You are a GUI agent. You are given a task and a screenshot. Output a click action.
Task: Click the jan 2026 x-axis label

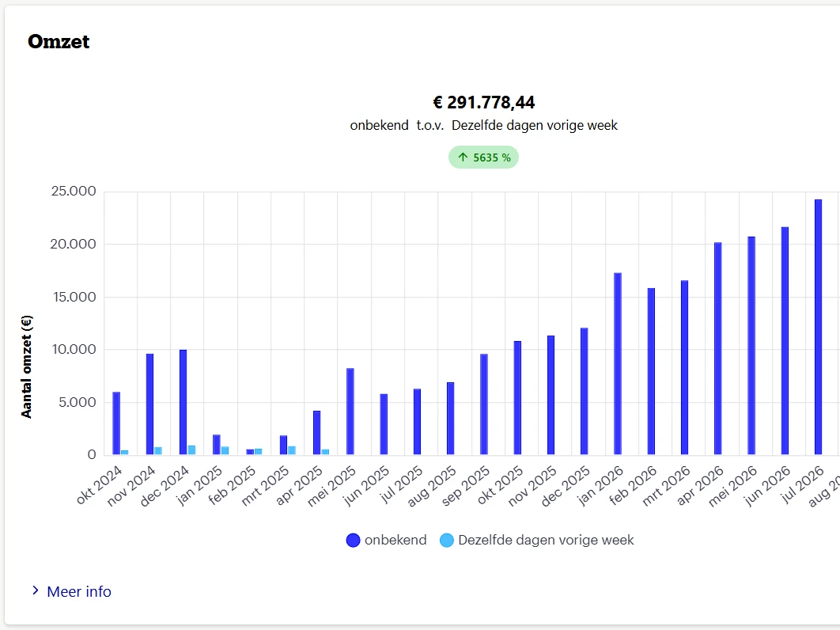click(x=600, y=485)
